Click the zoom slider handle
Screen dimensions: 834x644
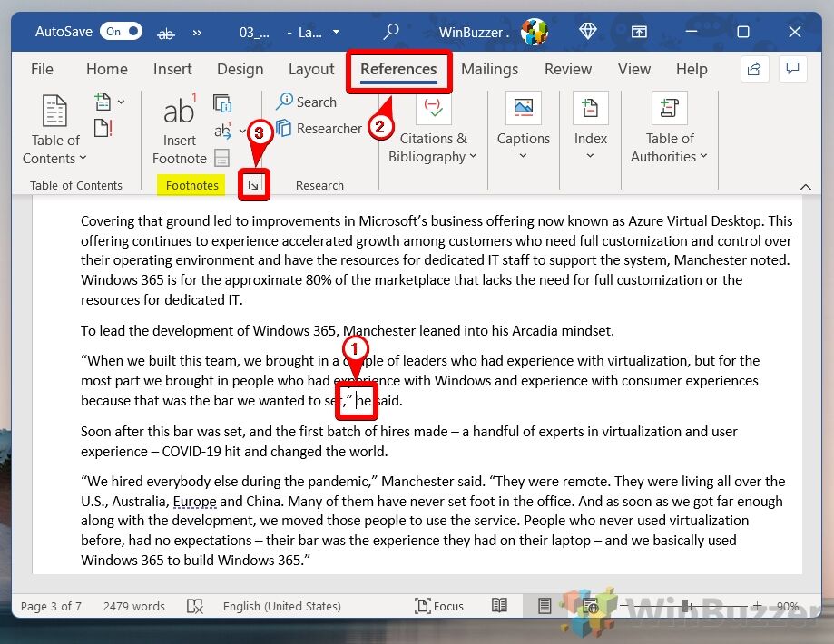(x=685, y=606)
